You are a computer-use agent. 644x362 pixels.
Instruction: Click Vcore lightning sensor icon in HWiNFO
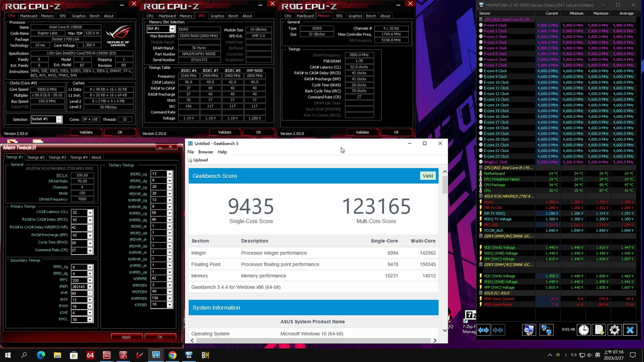[x=481, y=202]
